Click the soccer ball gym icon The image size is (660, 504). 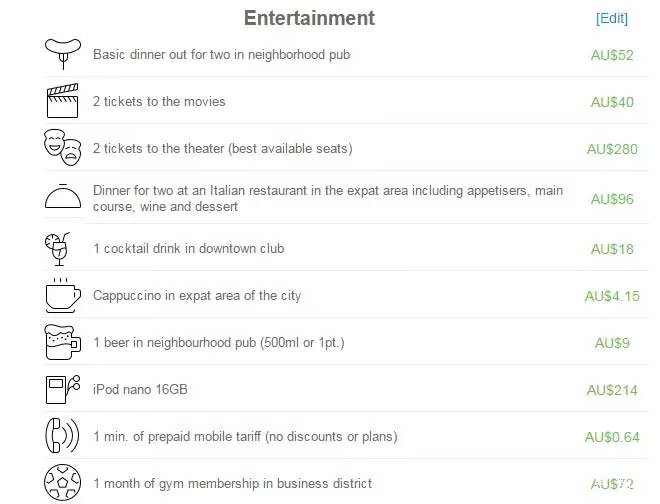tap(62, 483)
